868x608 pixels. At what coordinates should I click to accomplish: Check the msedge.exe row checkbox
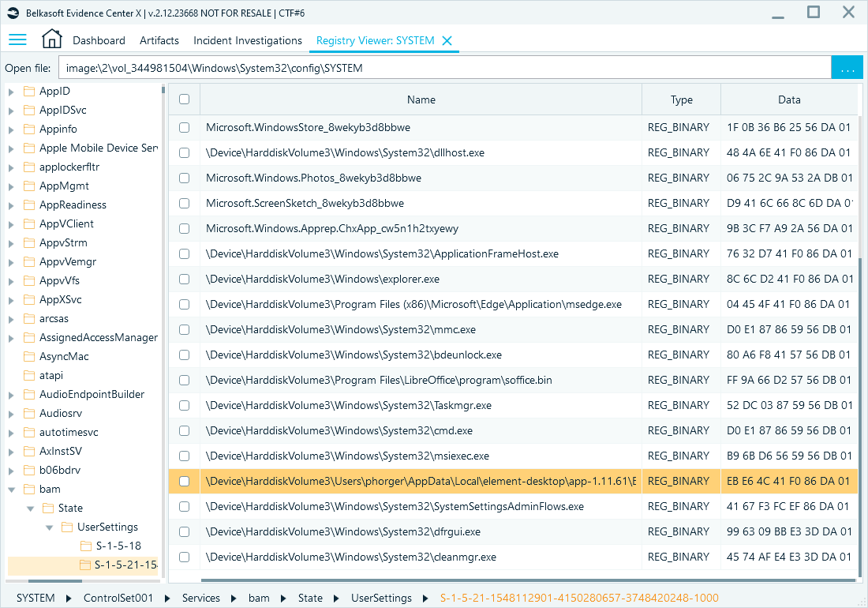(185, 305)
